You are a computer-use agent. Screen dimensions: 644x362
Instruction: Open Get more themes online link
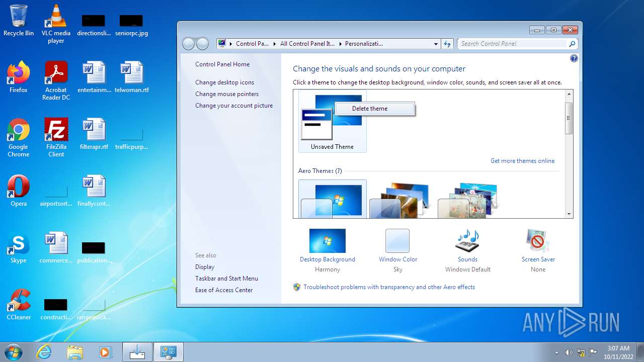(x=523, y=161)
